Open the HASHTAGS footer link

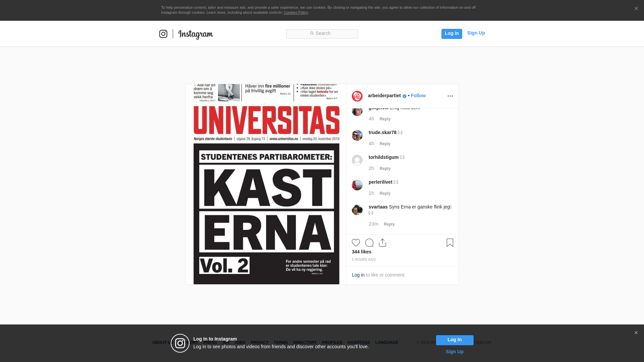coord(359,343)
